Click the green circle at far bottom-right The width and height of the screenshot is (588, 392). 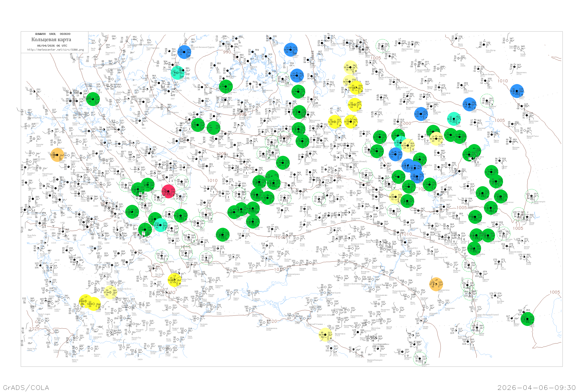[x=527, y=319]
